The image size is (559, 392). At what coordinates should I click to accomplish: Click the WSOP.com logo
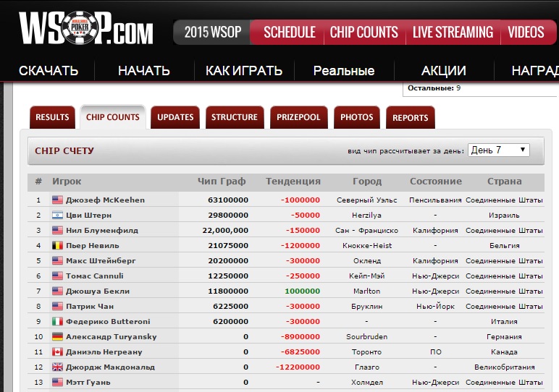coord(86,27)
